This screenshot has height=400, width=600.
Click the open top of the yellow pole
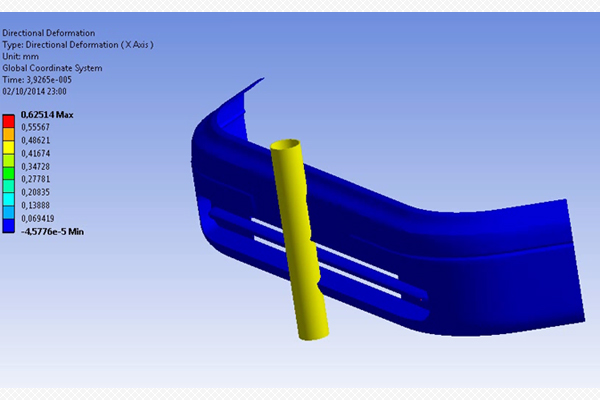(287, 146)
